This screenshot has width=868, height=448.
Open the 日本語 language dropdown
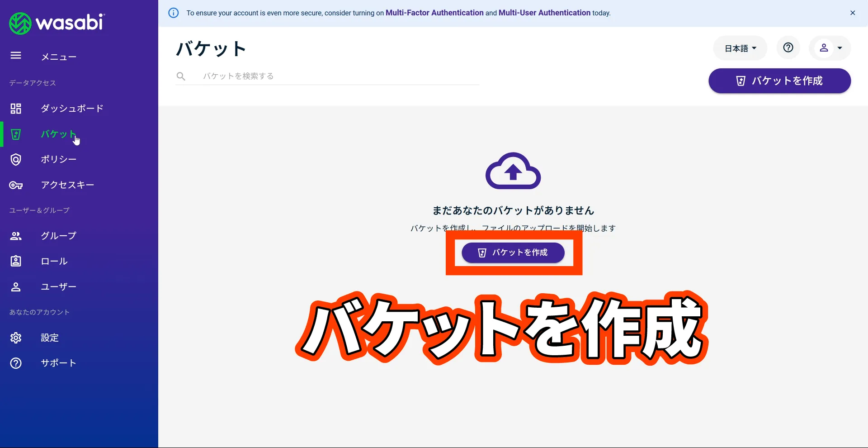pyautogui.click(x=740, y=48)
